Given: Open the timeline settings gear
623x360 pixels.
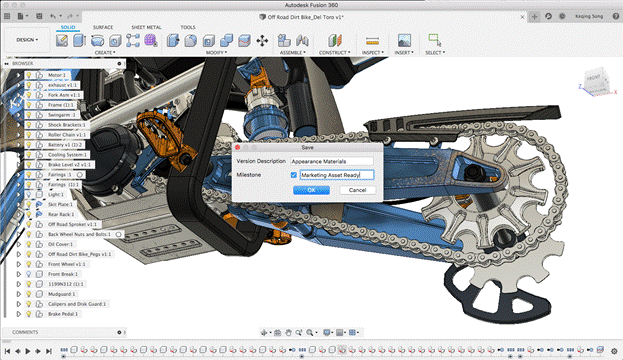Looking at the screenshot, I should coord(614,351).
